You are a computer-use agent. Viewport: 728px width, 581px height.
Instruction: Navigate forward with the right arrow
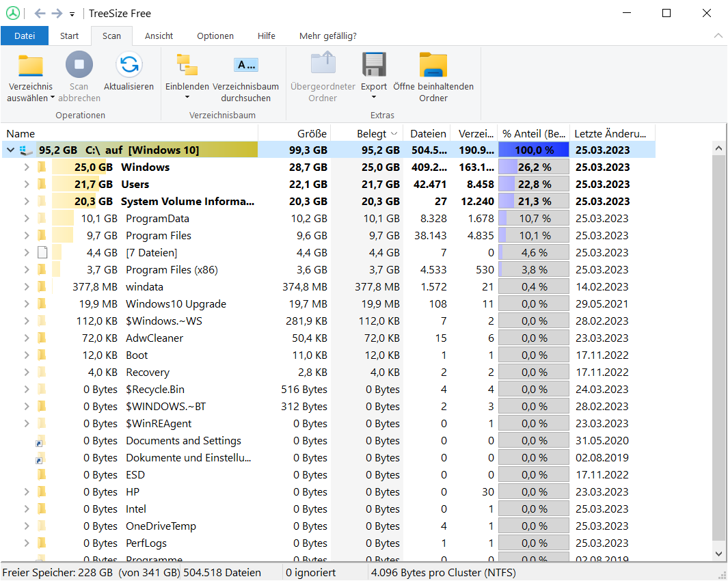[x=57, y=14]
